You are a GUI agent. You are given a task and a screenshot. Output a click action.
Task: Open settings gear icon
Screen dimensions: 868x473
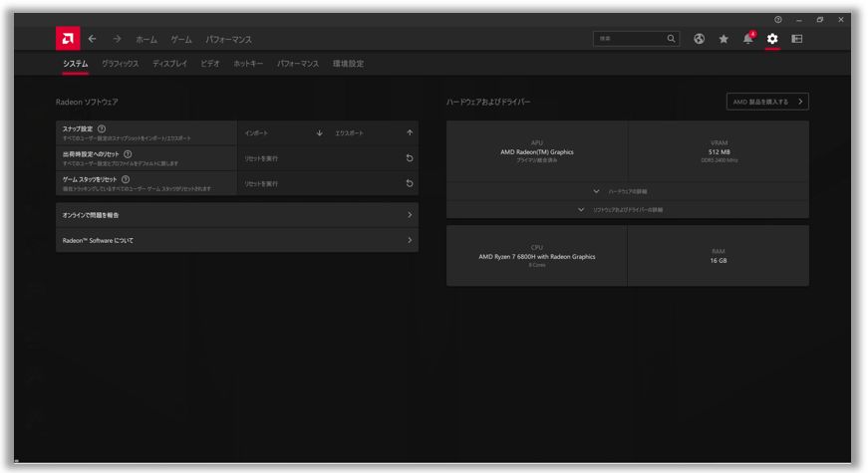click(772, 39)
